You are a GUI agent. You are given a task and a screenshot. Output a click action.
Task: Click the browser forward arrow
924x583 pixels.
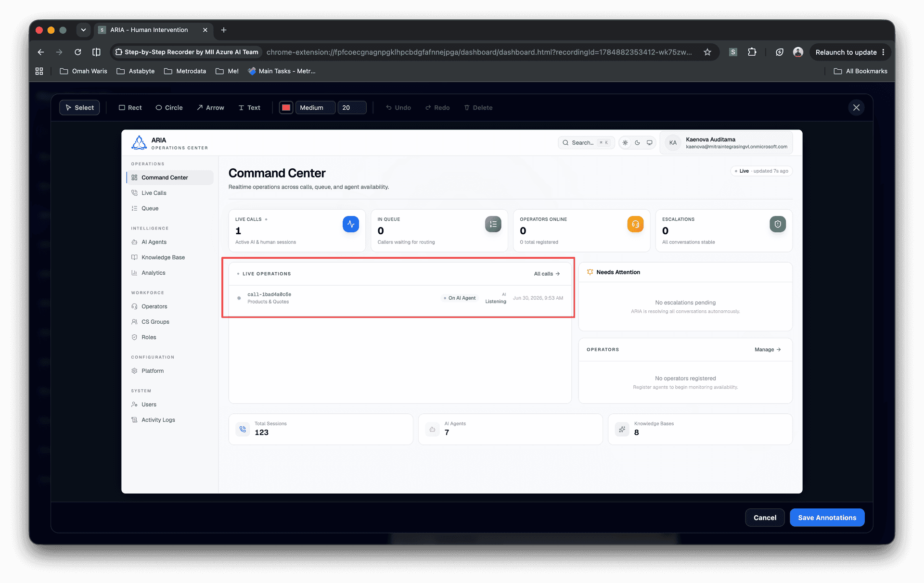59,52
